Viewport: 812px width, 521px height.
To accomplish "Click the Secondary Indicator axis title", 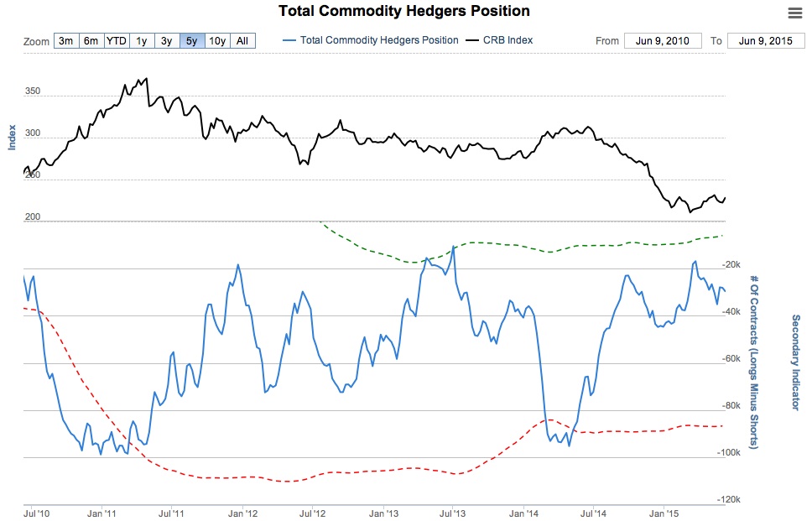I will (795, 362).
